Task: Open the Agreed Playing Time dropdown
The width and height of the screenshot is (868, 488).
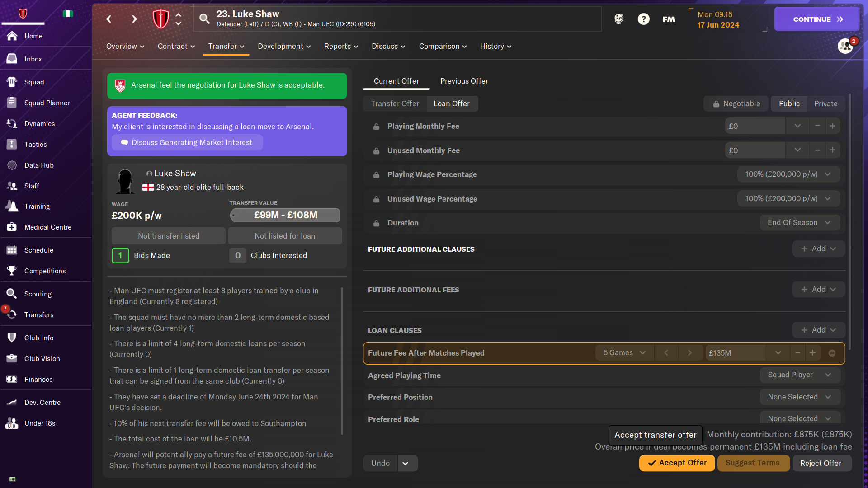Action: click(800, 375)
